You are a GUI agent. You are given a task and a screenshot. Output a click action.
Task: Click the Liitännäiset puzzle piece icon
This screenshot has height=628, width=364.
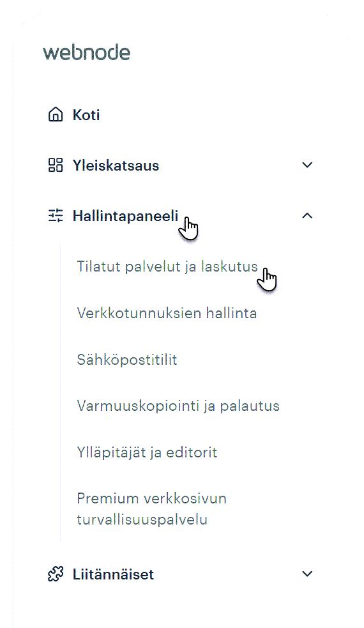pyautogui.click(x=56, y=574)
